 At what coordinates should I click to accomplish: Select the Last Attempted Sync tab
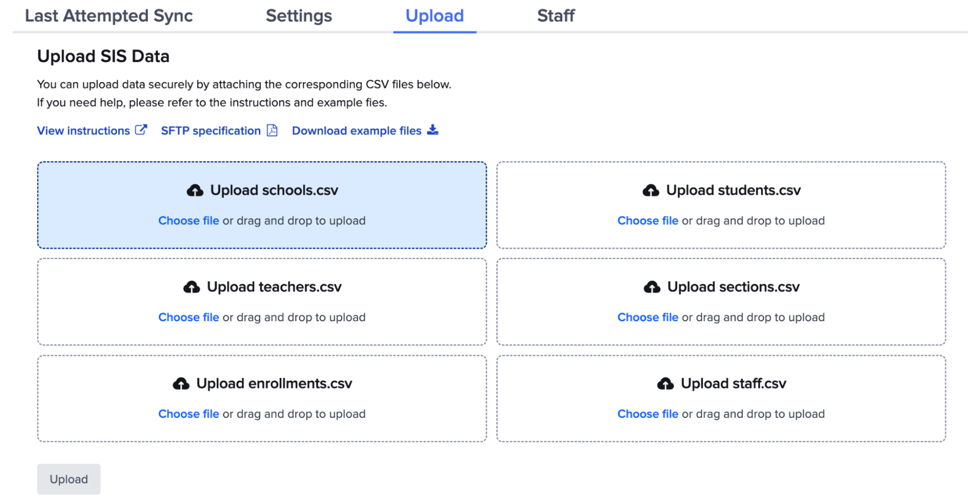tap(109, 16)
